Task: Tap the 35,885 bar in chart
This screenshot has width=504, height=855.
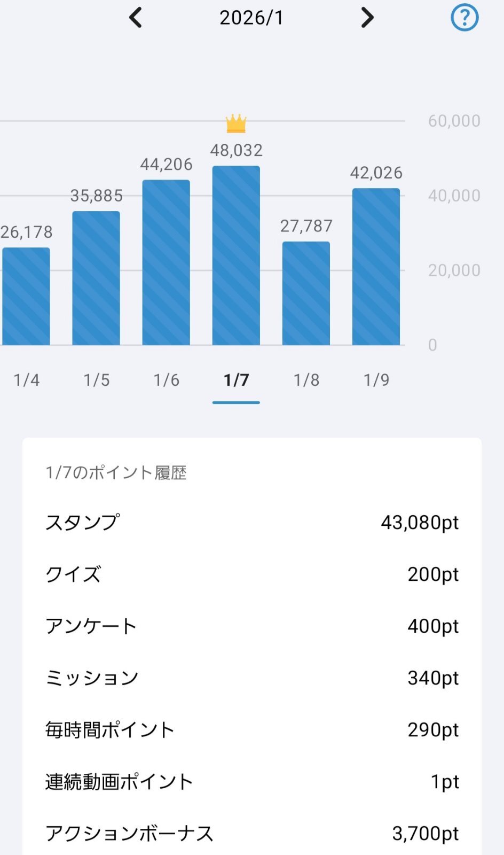Action: coord(96,278)
